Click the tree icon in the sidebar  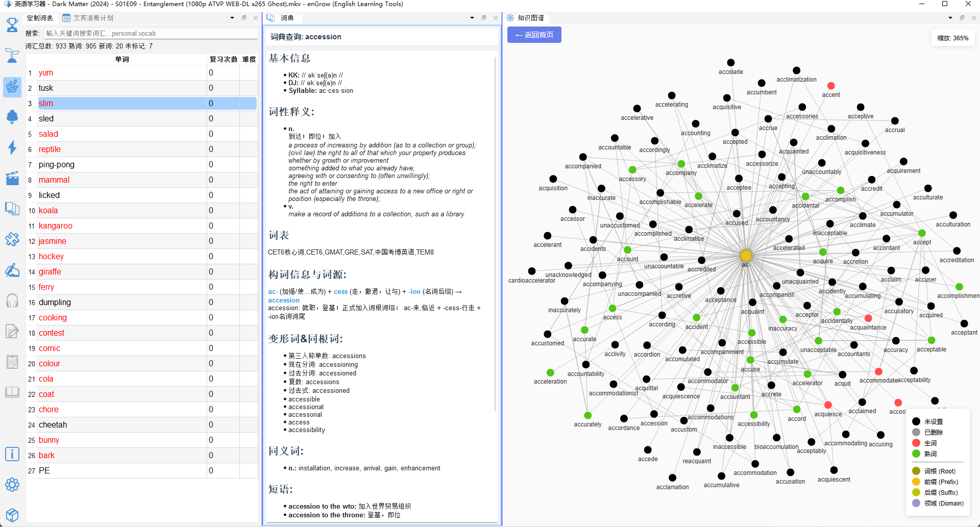pos(12,117)
